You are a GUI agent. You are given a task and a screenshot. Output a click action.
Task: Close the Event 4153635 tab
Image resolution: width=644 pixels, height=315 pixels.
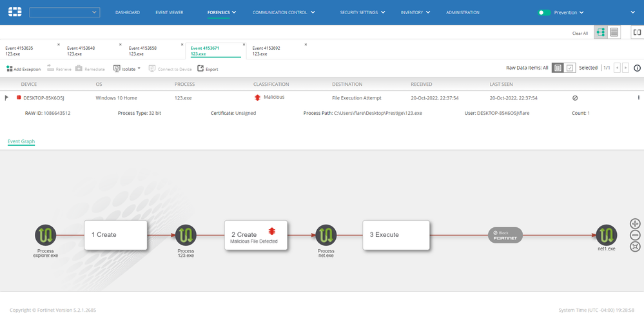click(x=58, y=45)
